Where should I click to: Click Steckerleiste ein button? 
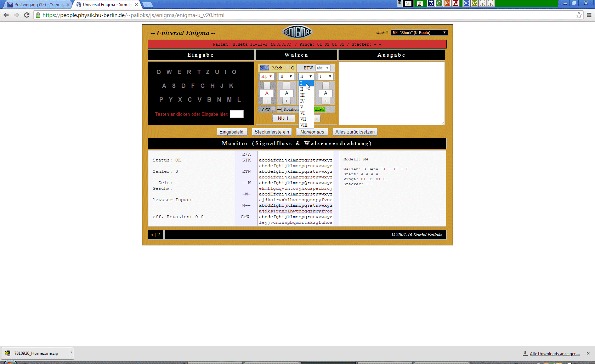click(x=272, y=132)
